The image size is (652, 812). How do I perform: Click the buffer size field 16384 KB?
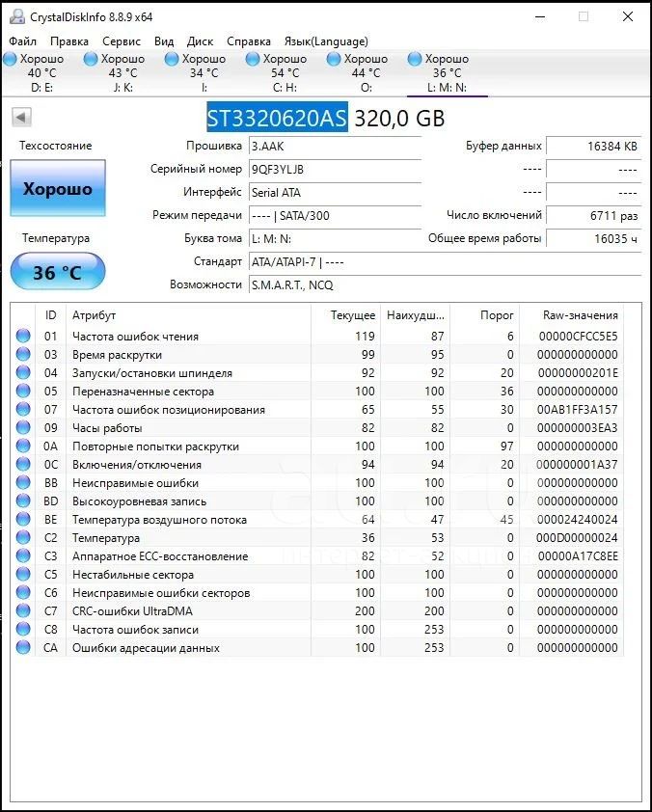pos(593,146)
